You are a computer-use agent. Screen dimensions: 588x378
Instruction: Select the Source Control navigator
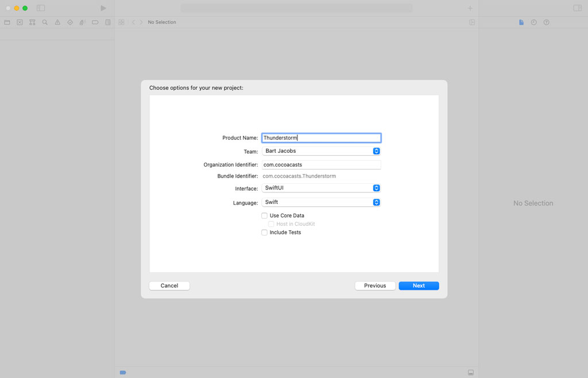[19, 22]
